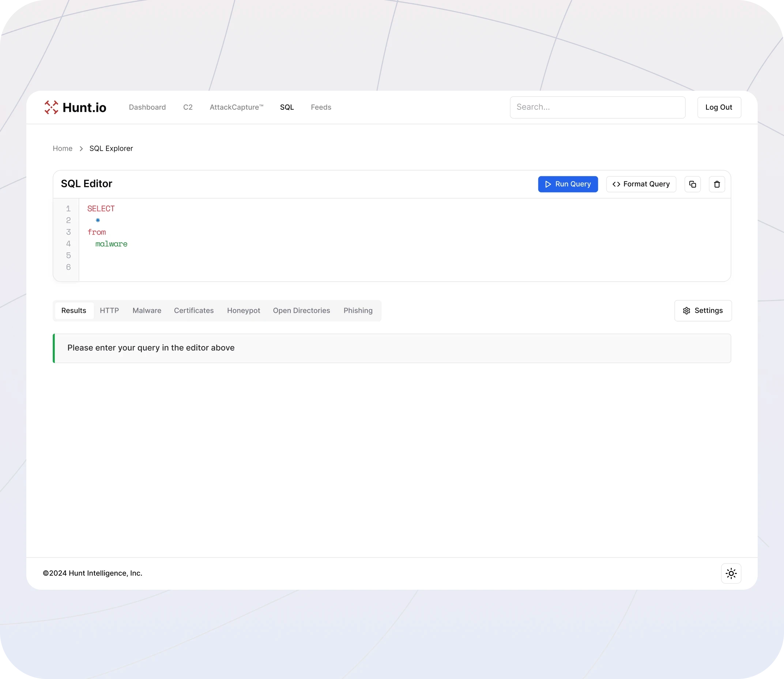Click the SELECT keyword in editor
The width and height of the screenshot is (784, 679).
(x=101, y=209)
